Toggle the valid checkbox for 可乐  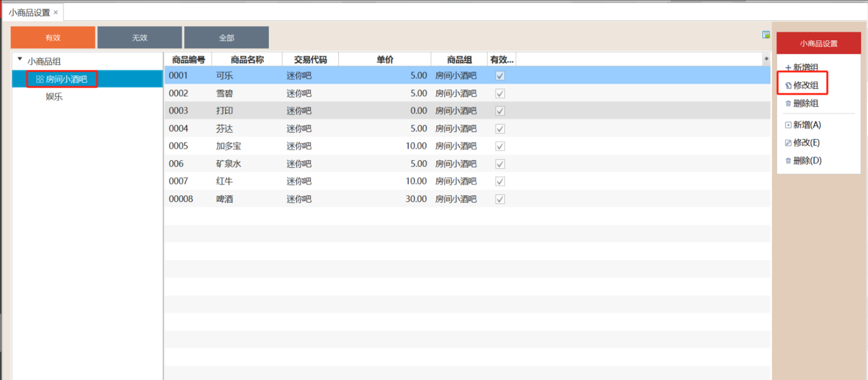[x=500, y=76]
